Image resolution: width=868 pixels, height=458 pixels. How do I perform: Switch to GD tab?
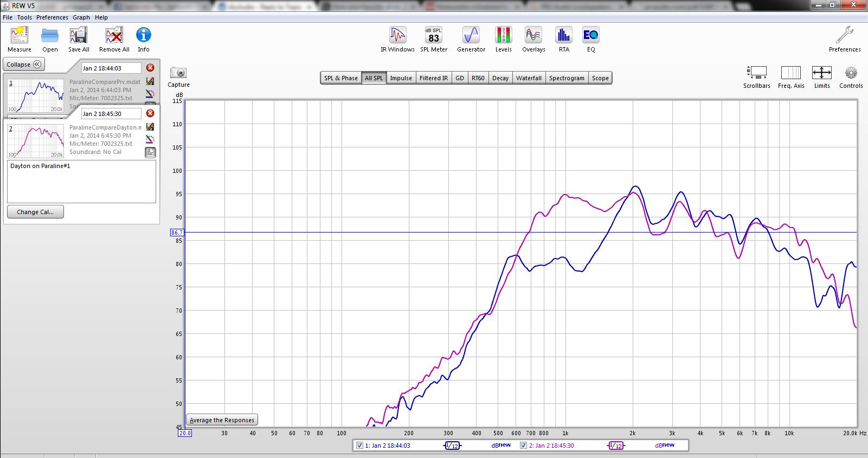point(460,78)
